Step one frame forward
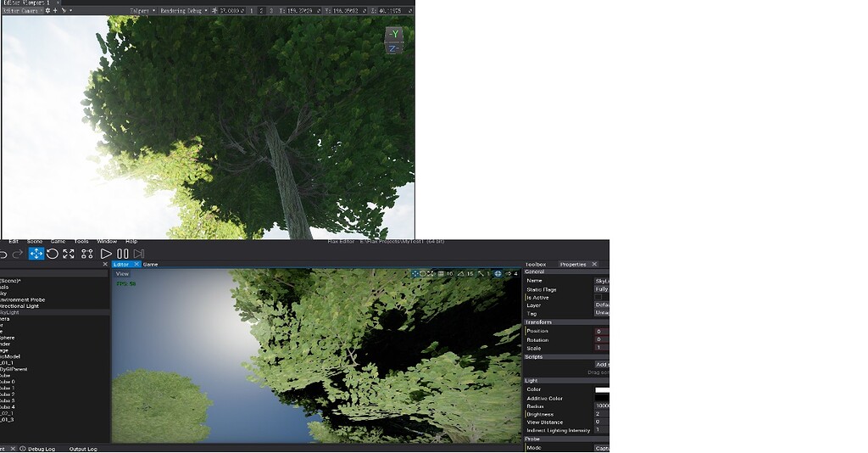 (x=139, y=254)
